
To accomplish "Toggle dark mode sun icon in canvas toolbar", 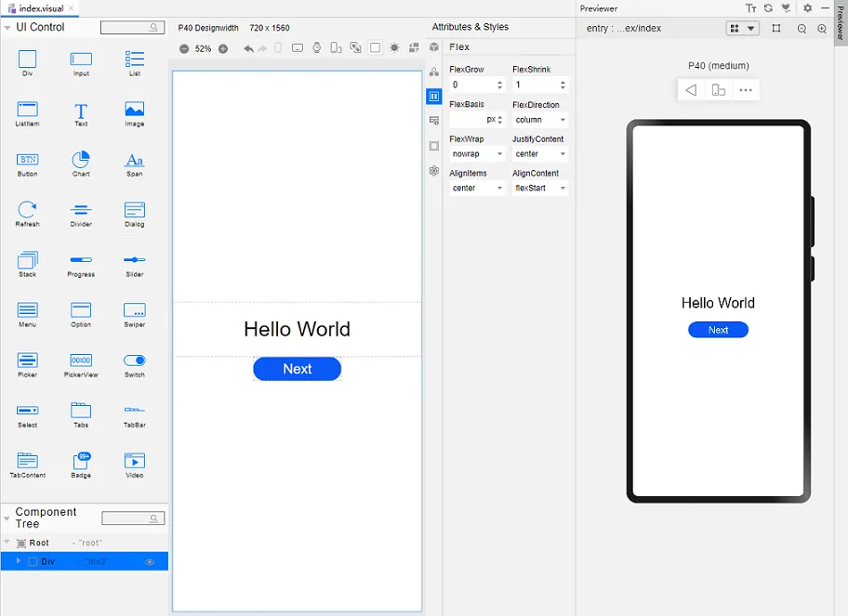I will click(x=394, y=47).
